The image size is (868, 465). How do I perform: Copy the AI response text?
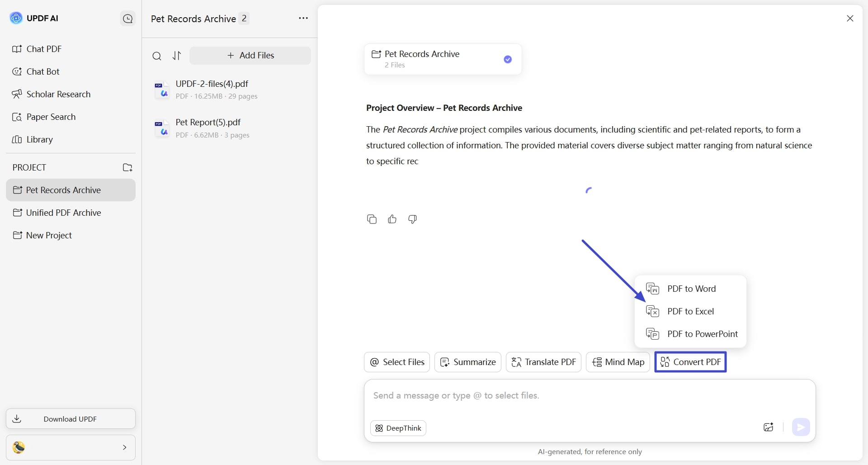(x=372, y=219)
